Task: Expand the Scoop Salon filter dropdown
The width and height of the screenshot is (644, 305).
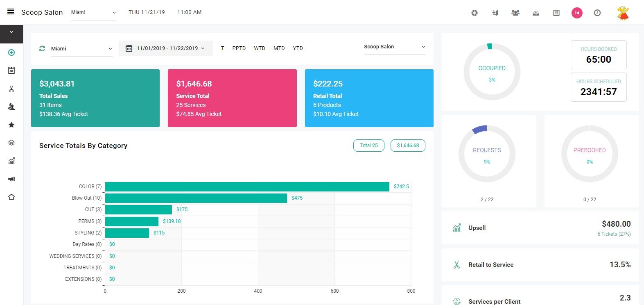Action: [x=394, y=47]
